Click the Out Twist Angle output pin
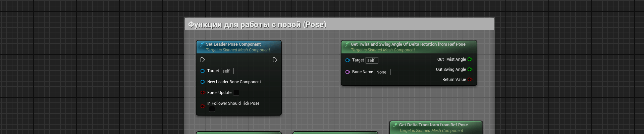 click(470, 59)
